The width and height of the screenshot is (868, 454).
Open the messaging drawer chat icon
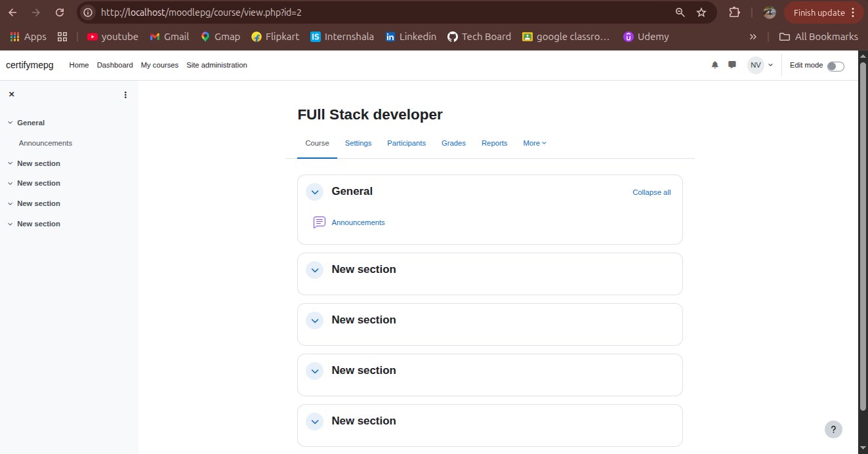tap(732, 65)
